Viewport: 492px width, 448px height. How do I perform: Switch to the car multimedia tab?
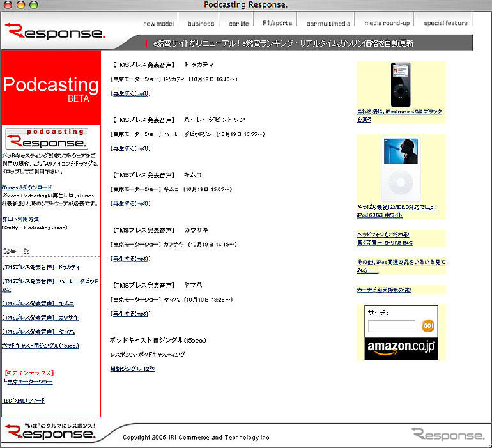(x=328, y=24)
